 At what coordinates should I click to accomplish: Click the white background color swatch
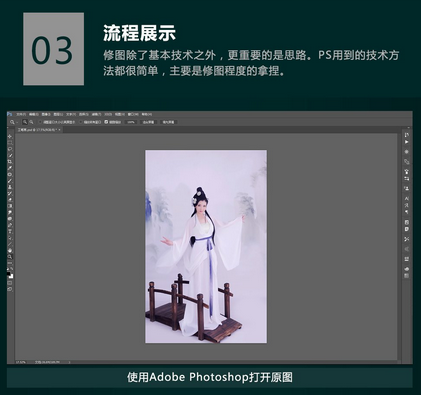(x=12, y=277)
